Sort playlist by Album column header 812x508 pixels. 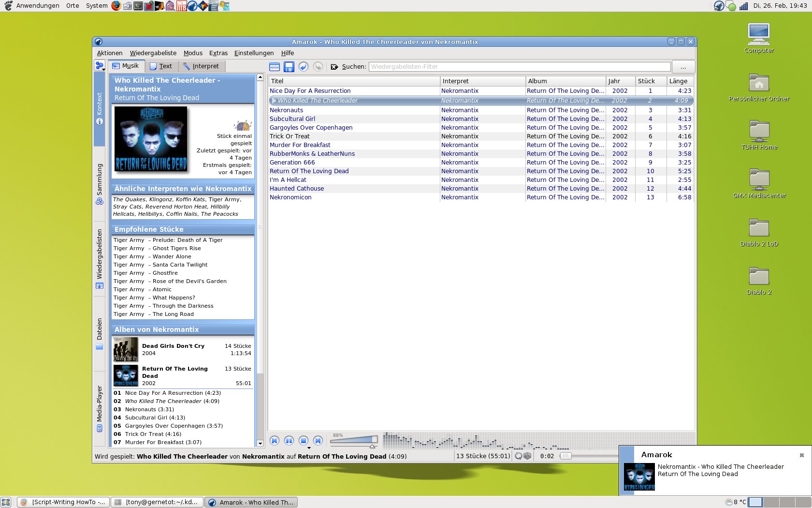[x=565, y=81]
